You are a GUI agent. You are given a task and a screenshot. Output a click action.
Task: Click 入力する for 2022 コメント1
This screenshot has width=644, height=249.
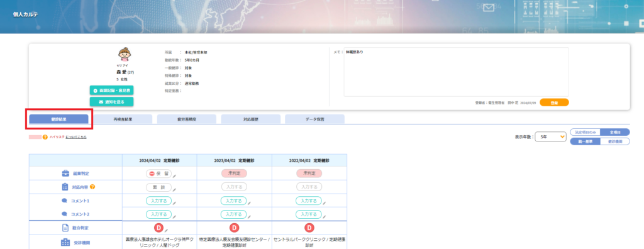tap(309, 201)
